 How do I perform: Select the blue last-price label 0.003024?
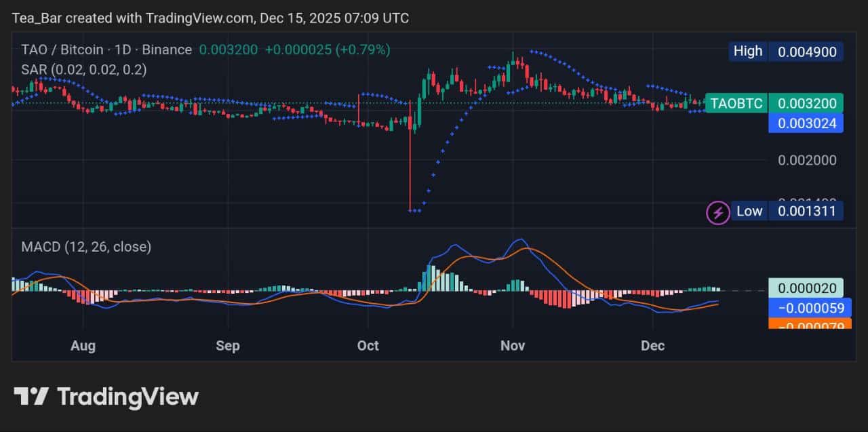point(806,123)
